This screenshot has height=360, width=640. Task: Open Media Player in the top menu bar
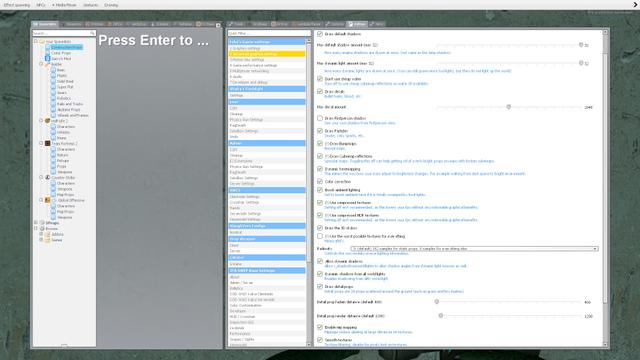[64, 5]
